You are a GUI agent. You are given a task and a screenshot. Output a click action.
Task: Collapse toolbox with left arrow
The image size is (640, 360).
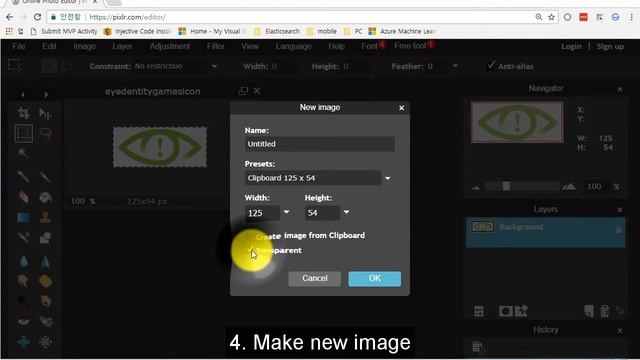(22, 95)
